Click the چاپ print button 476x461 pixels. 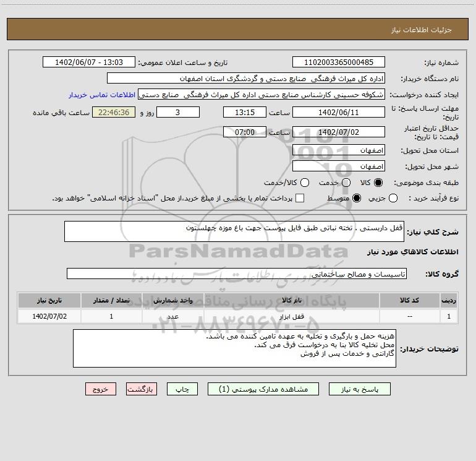(x=182, y=389)
